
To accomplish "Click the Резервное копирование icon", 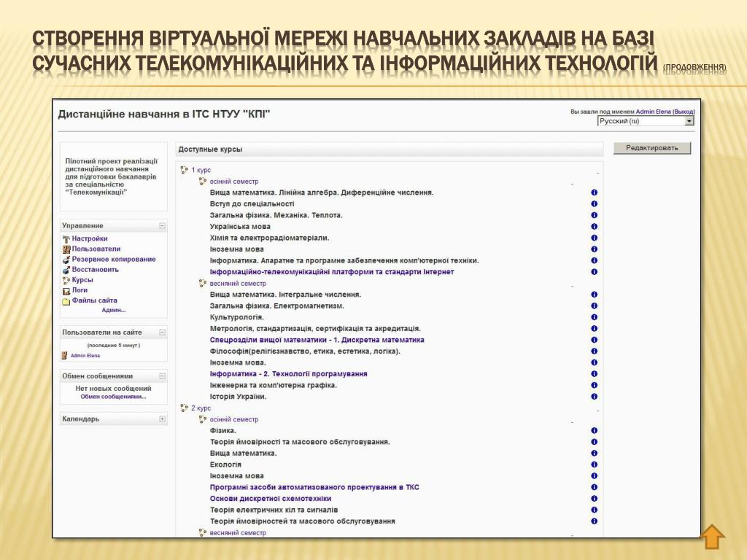I will (x=66, y=260).
